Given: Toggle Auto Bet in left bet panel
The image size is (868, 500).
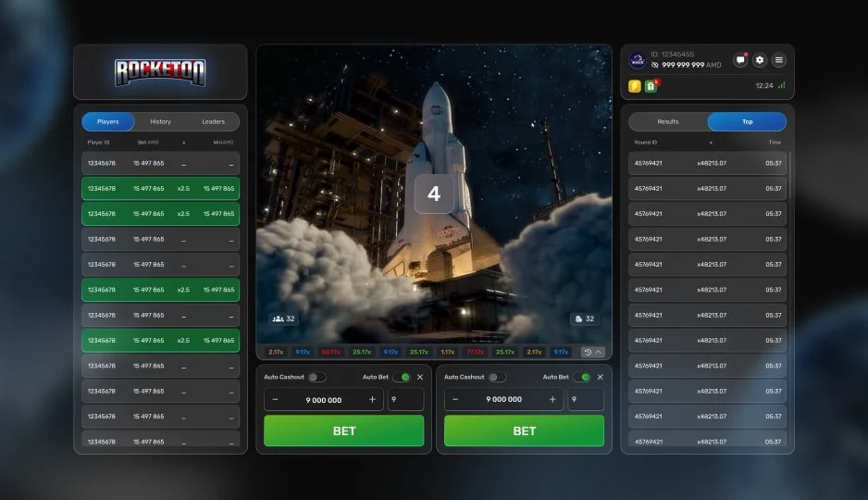Looking at the screenshot, I should coord(402,377).
